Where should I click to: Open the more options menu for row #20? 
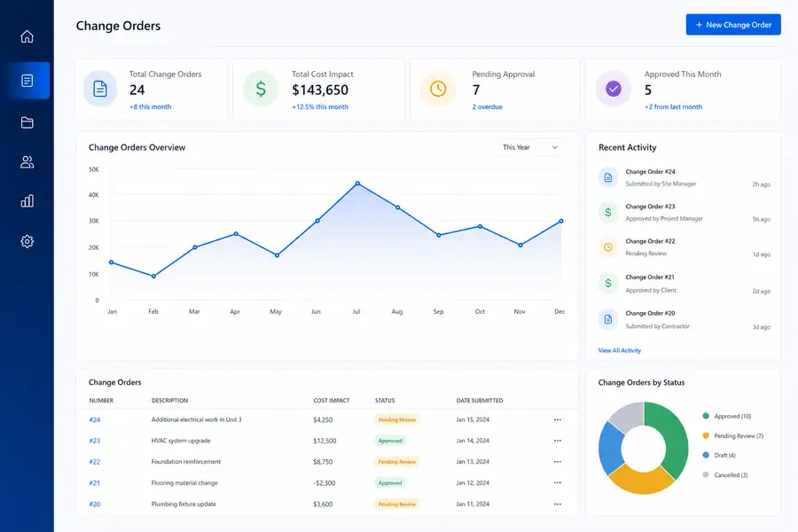tap(558, 504)
